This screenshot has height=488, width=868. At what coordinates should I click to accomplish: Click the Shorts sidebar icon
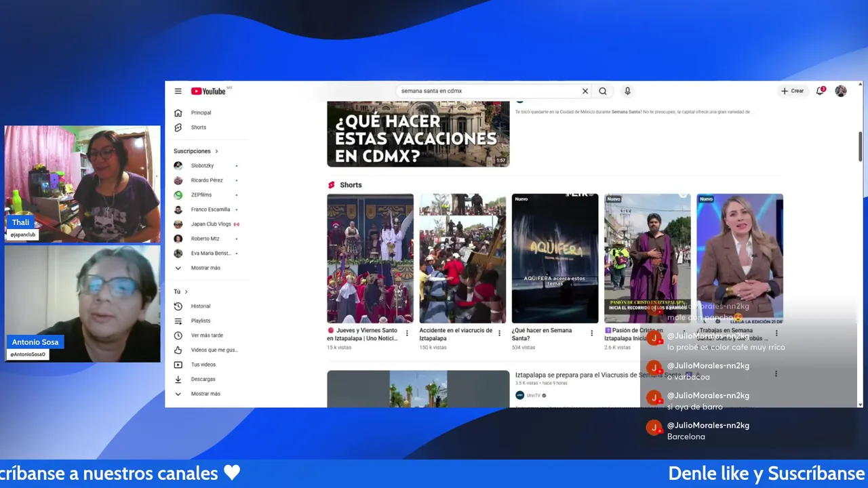tap(178, 127)
